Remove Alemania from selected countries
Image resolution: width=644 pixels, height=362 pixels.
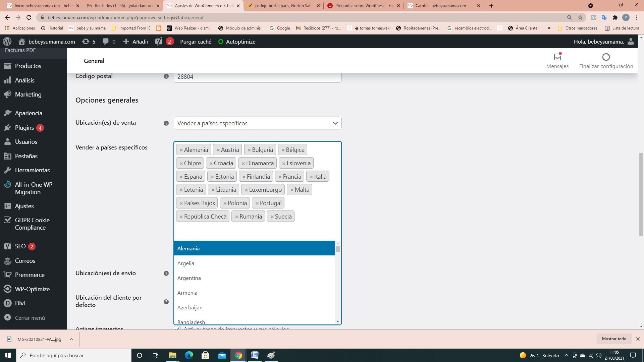pos(181,150)
